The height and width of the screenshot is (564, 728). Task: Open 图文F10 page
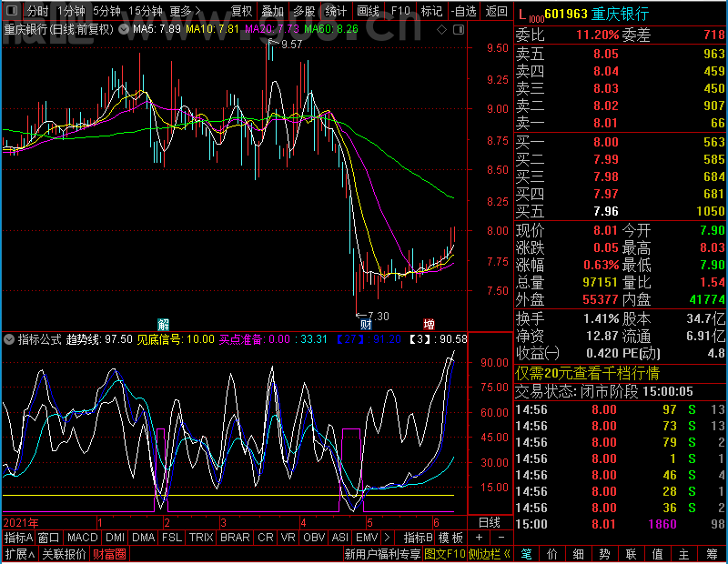coord(444,554)
